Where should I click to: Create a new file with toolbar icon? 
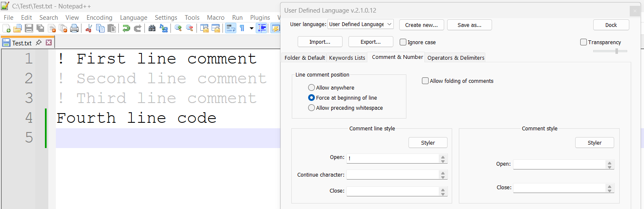[x=7, y=29]
